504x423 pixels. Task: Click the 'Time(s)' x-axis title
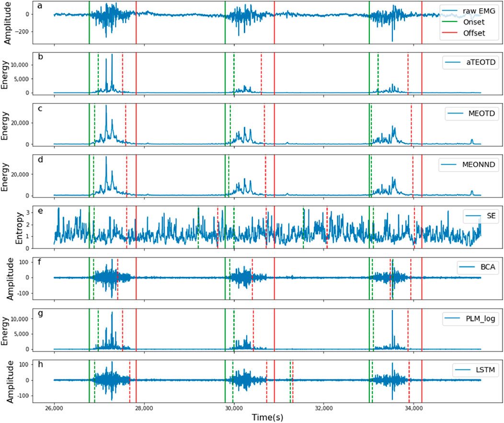tap(267, 417)
